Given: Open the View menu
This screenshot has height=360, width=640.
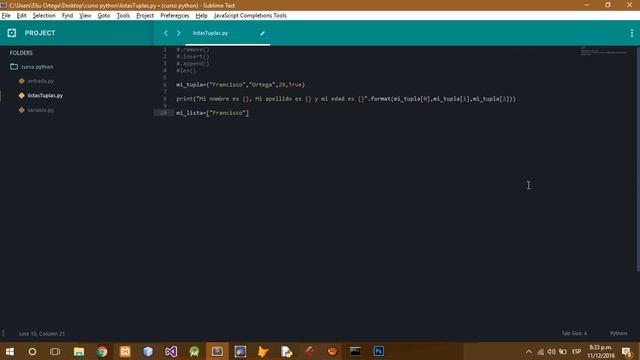Looking at the screenshot, I should (x=85, y=16).
